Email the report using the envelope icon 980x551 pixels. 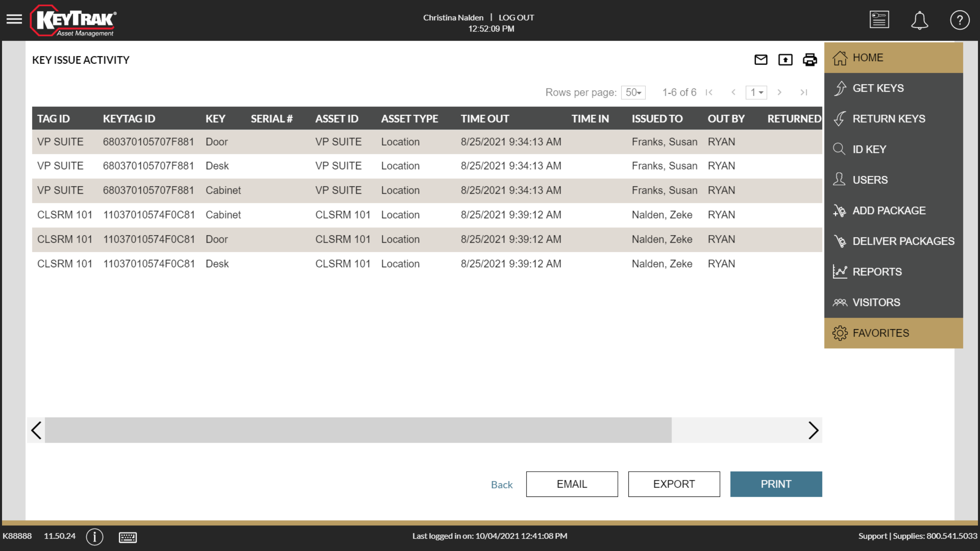coord(761,60)
